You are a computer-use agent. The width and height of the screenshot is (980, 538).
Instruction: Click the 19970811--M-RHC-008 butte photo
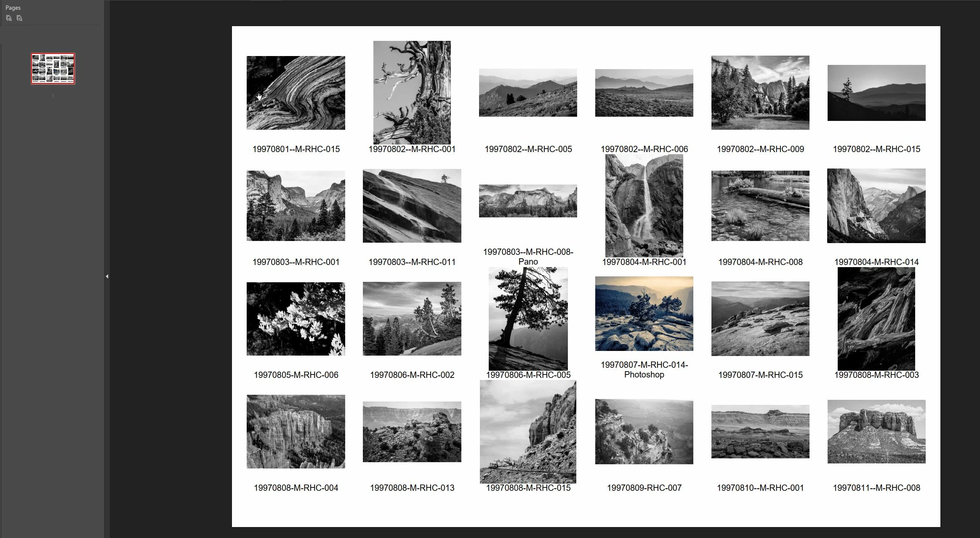(876, 431)
